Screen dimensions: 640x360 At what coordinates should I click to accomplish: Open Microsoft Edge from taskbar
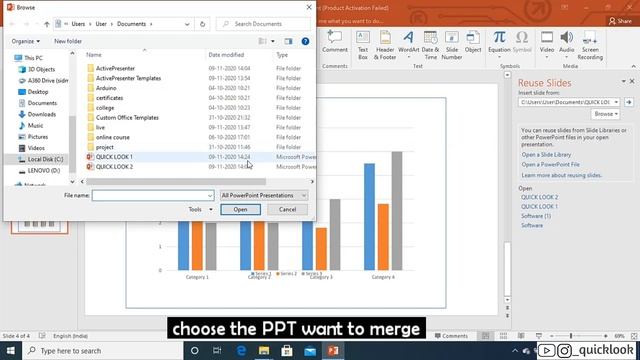tap(241, 351)
